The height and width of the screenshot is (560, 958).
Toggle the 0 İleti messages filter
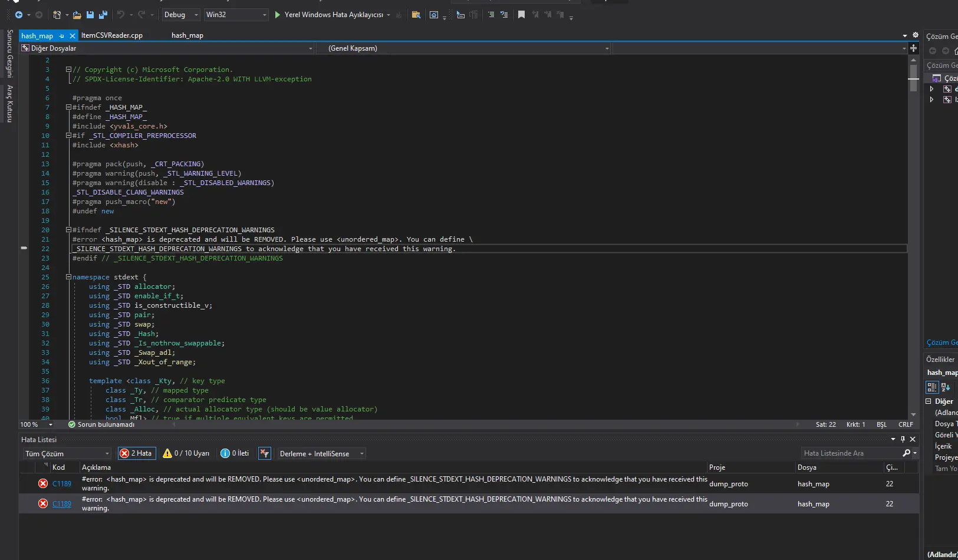[235, 453]
